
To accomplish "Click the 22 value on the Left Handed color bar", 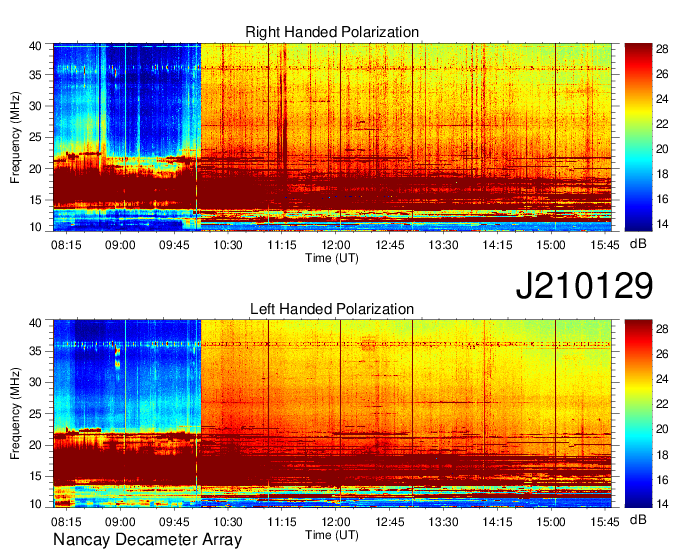I will [662, 404].
